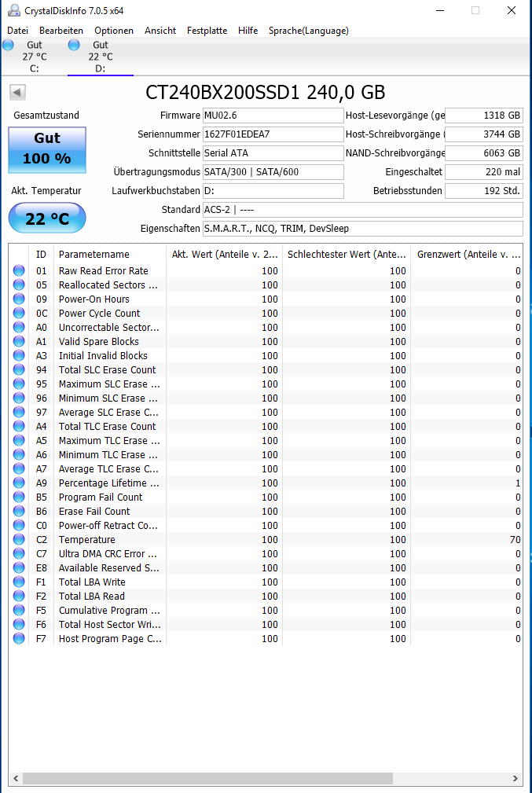The image size is (532, 793).
Task: Close the CrystalDiskInfo window
Action: tap(512, 10)
